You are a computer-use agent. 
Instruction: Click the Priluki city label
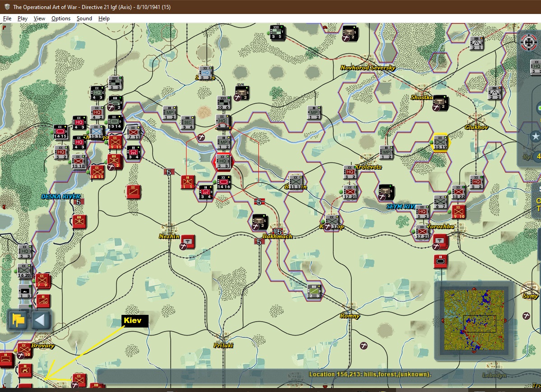(x=223, y=346)
